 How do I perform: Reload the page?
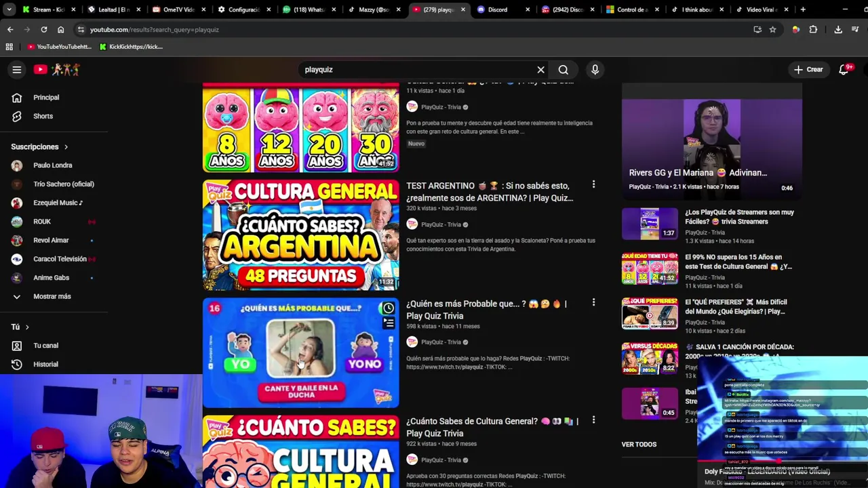tap(44, 30)
